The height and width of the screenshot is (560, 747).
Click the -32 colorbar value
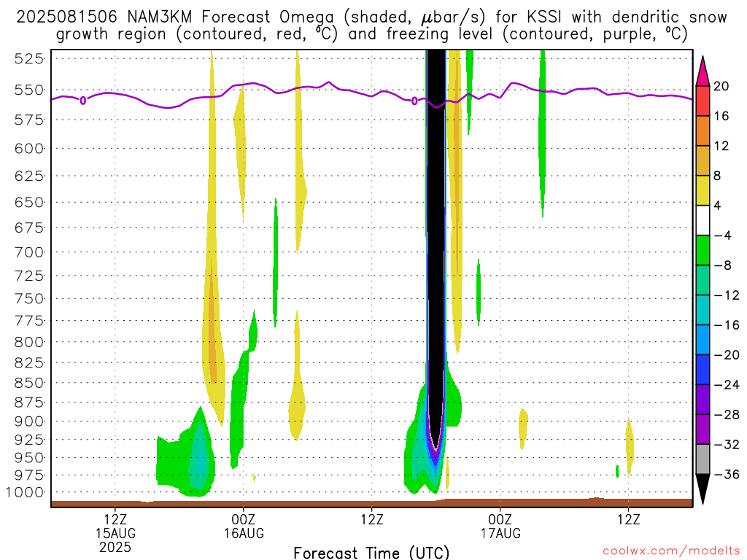click(727, 444)
